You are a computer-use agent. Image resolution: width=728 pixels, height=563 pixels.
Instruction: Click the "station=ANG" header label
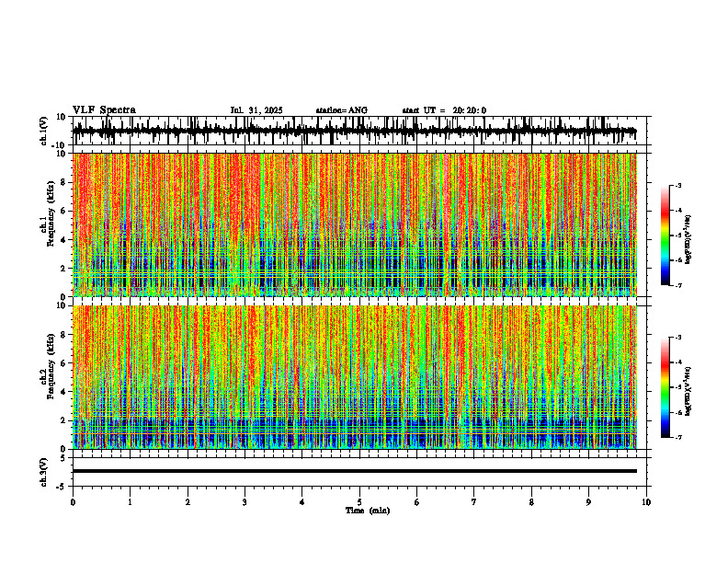[341, 110]
